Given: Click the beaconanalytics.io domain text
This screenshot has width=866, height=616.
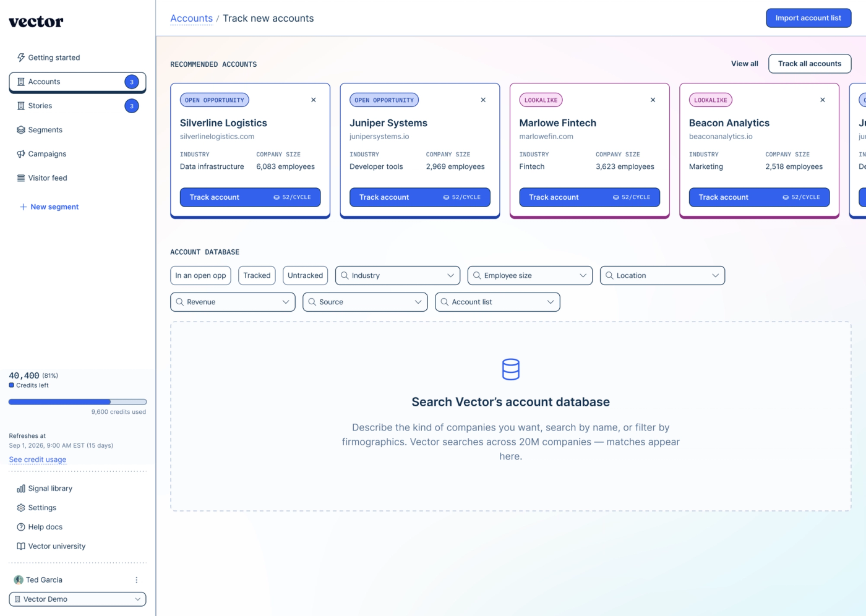Looking at the screenshot, I should (x=721, y=137).
